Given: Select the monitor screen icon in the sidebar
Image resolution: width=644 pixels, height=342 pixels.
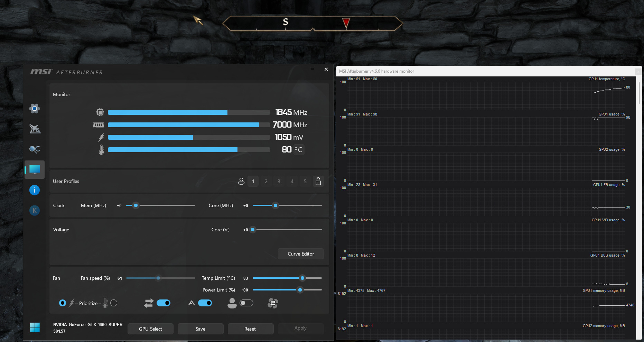Looking at the screenshot, I should [x=35, y=169].
